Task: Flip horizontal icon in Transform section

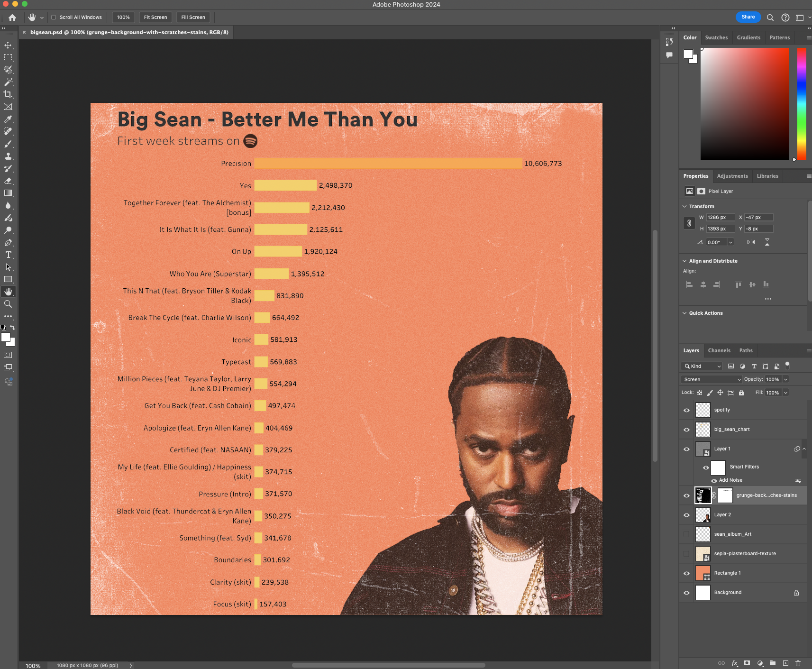Action: (751, 242)
